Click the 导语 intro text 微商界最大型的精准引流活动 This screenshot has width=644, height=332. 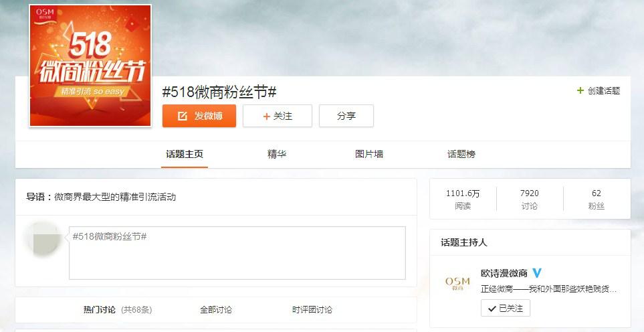[x=115, y=197]
